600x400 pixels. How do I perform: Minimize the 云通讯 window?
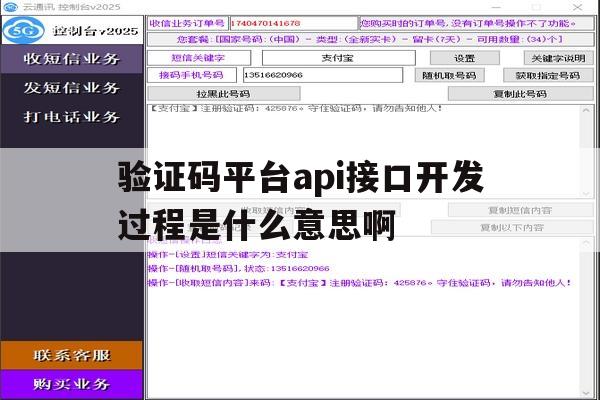[x=496, y=7]
